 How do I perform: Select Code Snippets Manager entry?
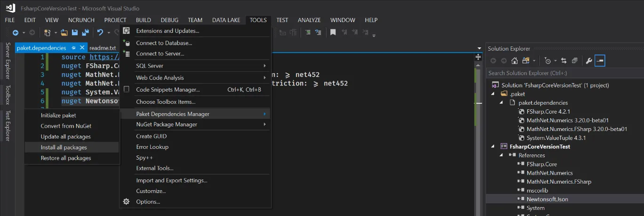[195, 90]
